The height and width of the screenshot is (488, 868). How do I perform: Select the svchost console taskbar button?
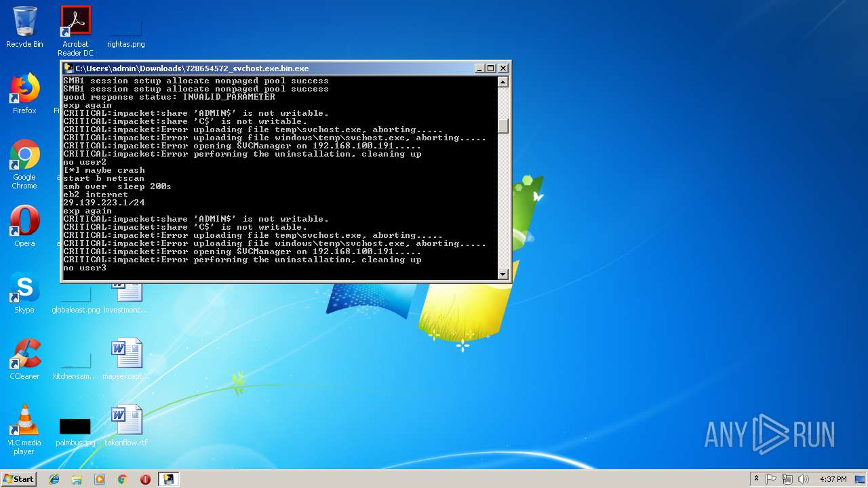168,479
